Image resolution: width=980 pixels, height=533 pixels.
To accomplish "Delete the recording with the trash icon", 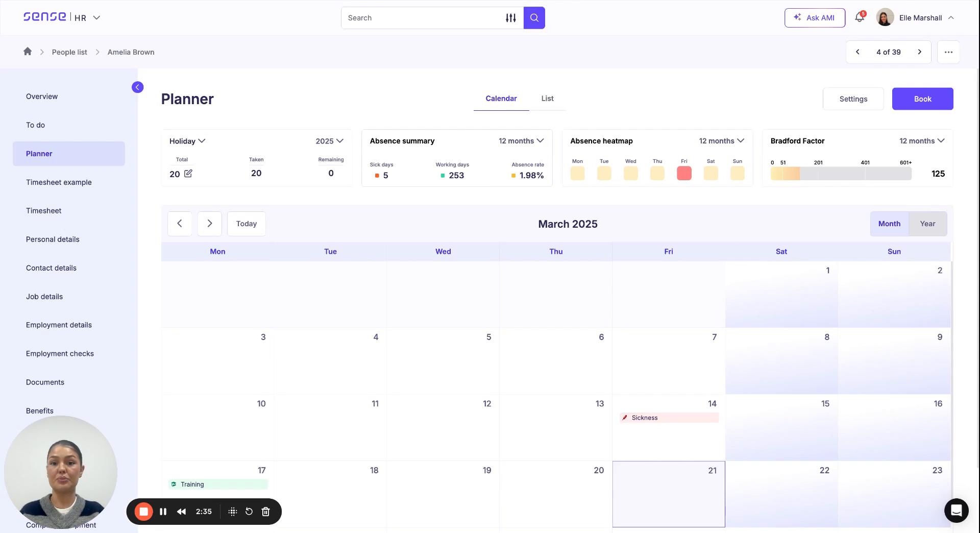I will pyautogui.click(x=265, y=511).
